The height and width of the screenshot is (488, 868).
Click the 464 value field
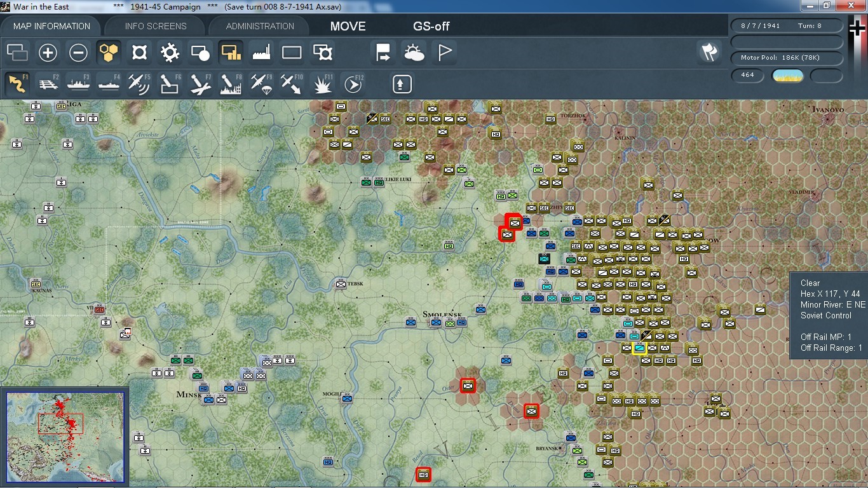click(x=747, y=75)
